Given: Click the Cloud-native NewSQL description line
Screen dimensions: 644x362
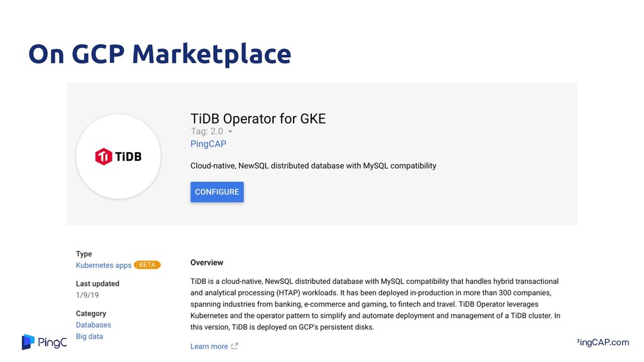Looking at the screenshot, I should (313, 166).
